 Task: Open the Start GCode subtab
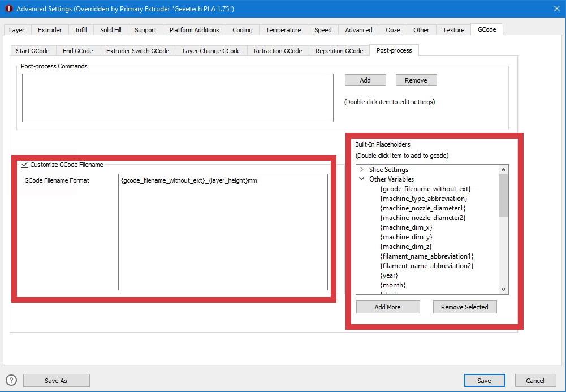pos(32,51)
